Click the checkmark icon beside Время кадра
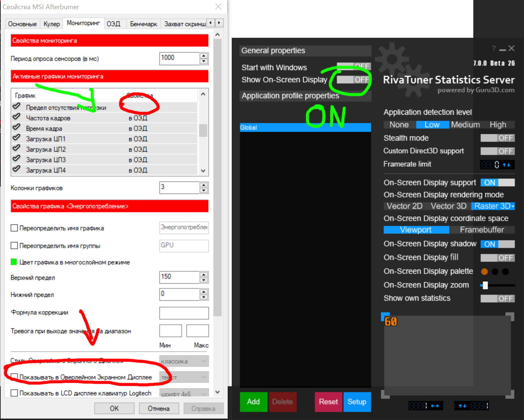 point(17,127)
